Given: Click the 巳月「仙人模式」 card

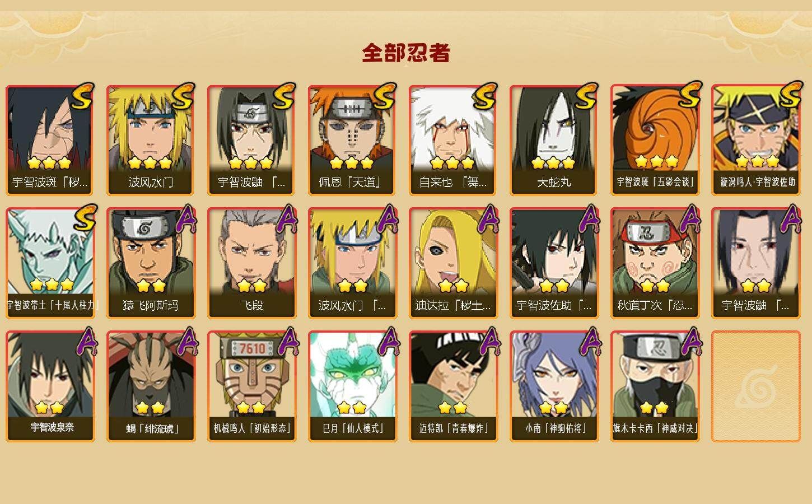Looking at the screenshot, I should (x=352, y=386).
